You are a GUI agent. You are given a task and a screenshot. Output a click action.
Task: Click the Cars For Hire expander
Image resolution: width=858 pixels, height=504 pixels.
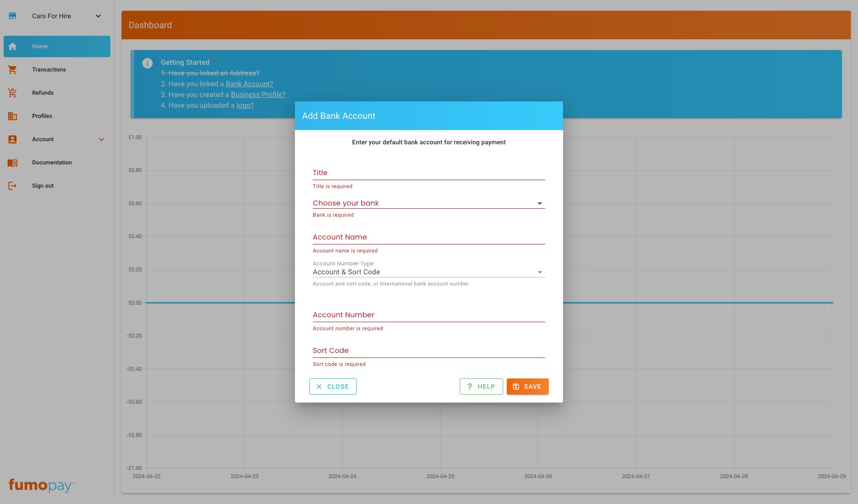coord(98,16)
